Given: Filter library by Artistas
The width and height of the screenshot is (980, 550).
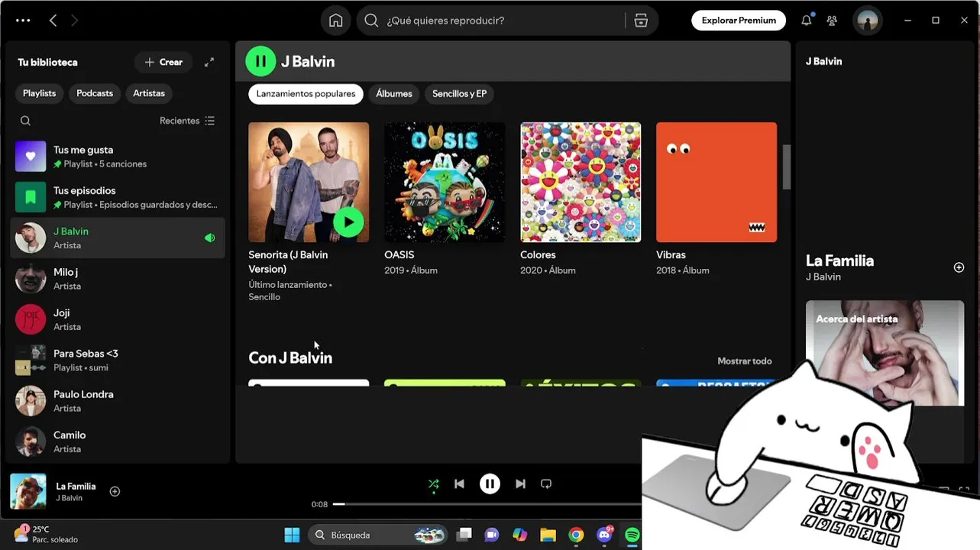Looking at the screenshot, I should (x=149, y=93).
